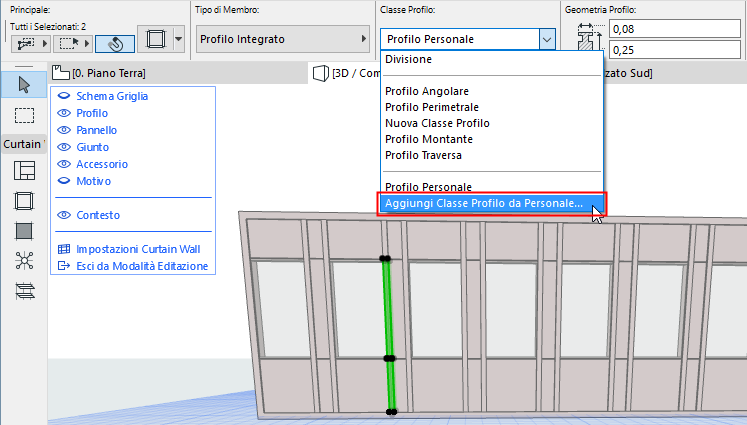Click the rectangle marquee selection icon

pyautogui.click(x=70, y=44)
